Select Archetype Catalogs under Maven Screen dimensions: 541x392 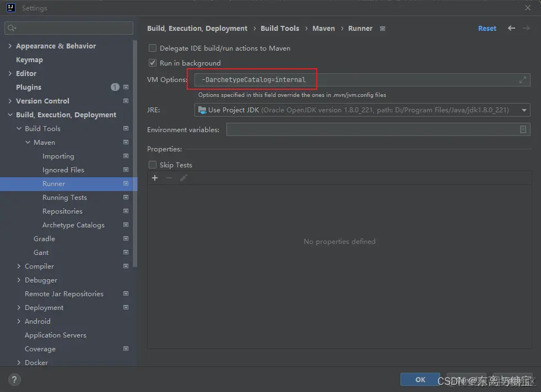click(x=73, y=225)
